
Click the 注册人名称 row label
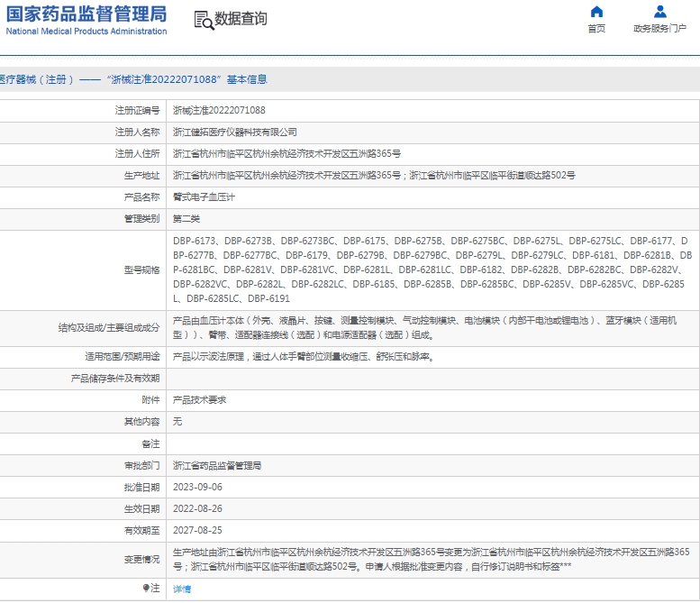(137, 132)
